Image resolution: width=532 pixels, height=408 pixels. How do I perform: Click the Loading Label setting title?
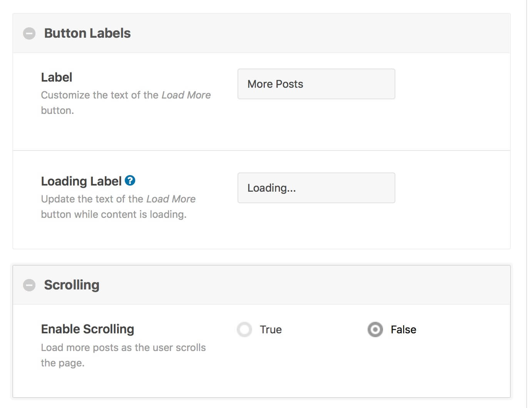[81, 181]
